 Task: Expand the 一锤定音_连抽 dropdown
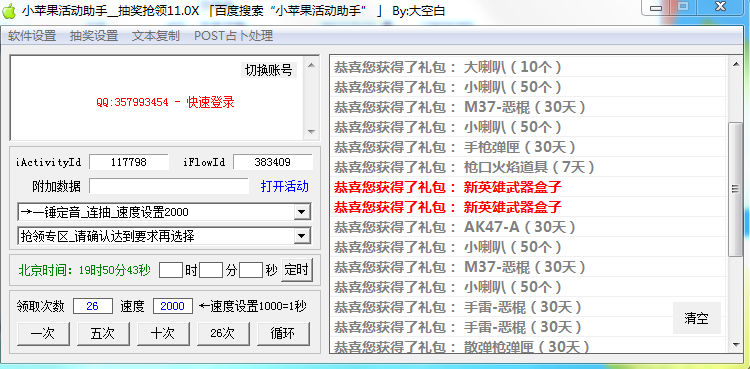pos(301,212)
